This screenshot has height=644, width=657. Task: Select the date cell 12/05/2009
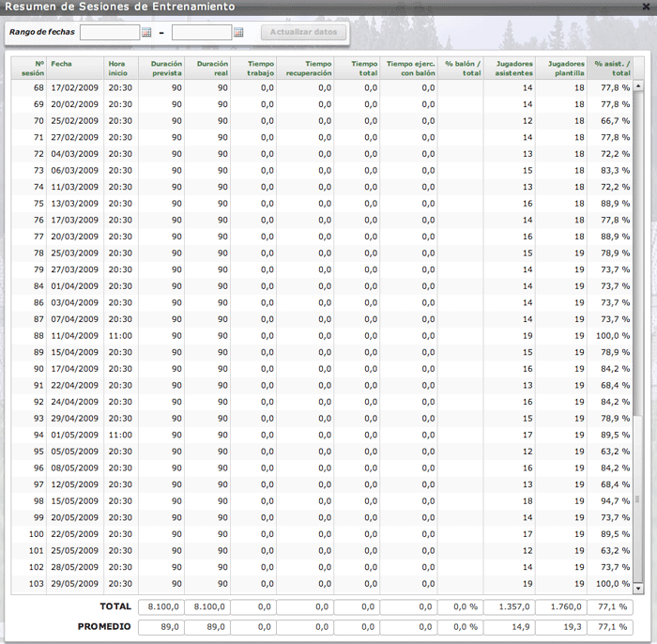click(74, 484)
